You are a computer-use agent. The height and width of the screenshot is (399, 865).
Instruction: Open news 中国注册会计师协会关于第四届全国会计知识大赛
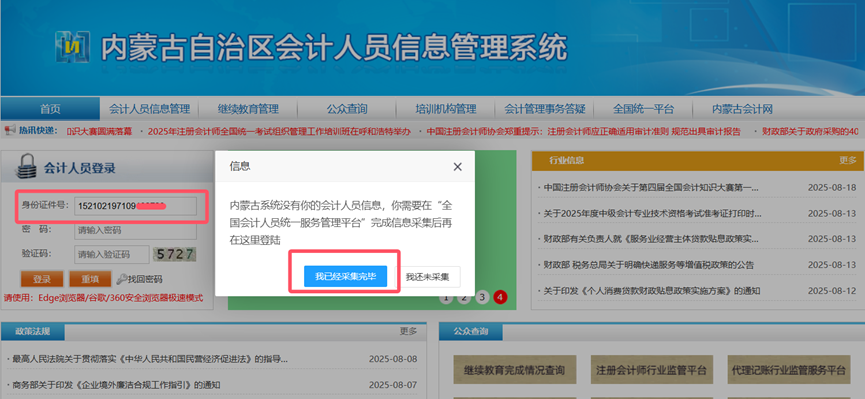[651, 188]
